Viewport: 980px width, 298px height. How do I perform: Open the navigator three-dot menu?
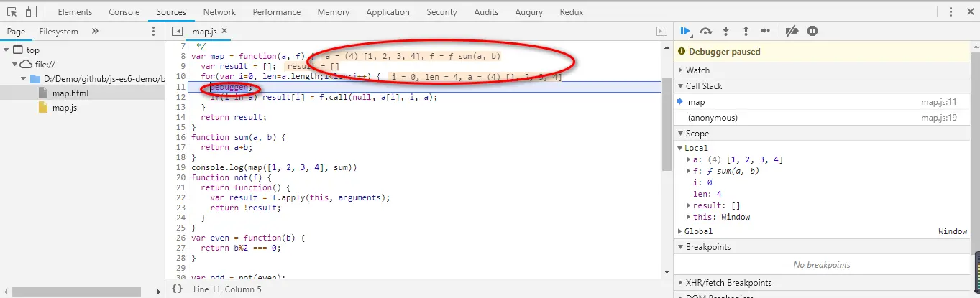pyautogui.click(x=152, y=32)
